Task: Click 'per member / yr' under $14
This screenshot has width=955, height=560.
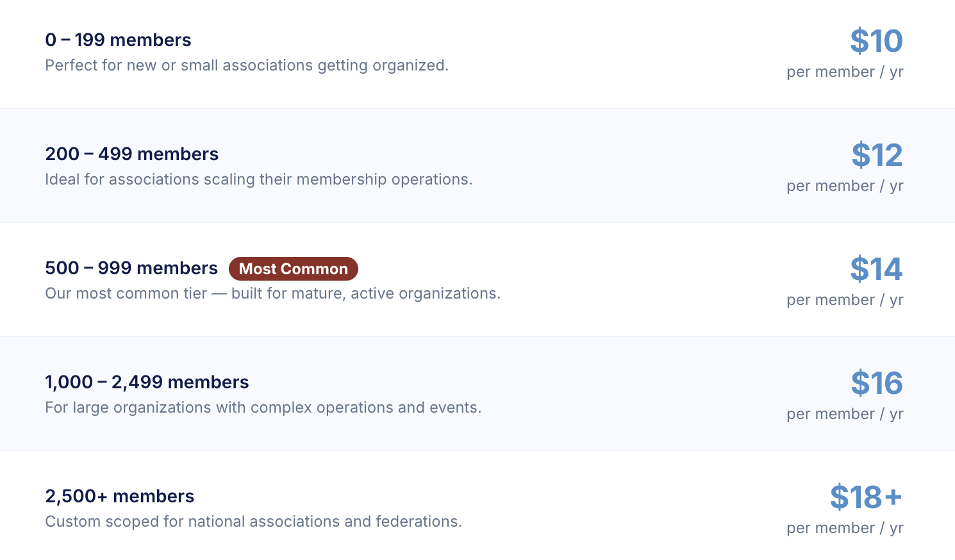Action: click(x=845, y=300)
